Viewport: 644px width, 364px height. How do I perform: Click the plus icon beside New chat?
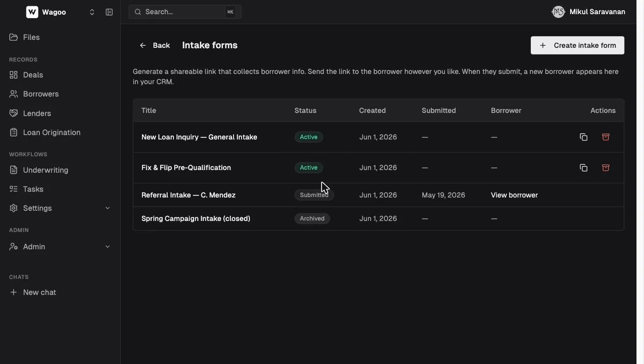pos(14,292)
